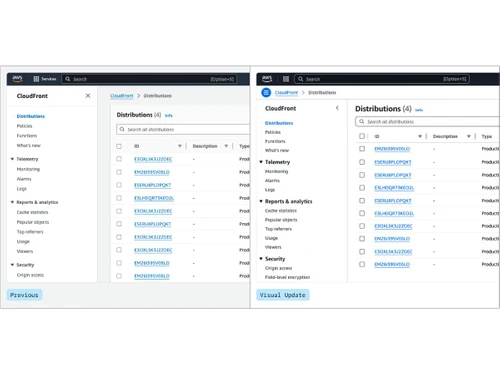Select Functions in Previous sidebar
Screen dimensions: 500x375
point(27,135)
